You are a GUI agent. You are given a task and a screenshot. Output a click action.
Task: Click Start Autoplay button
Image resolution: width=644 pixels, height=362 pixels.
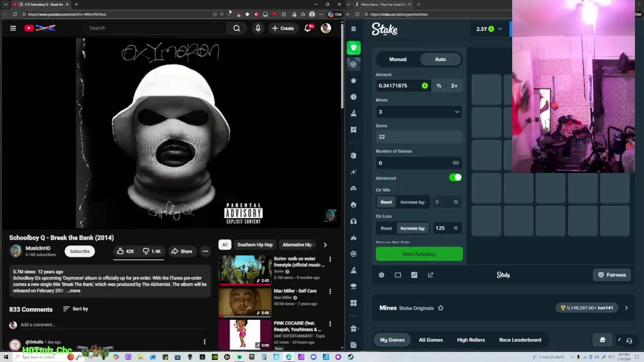coord(419,254)
